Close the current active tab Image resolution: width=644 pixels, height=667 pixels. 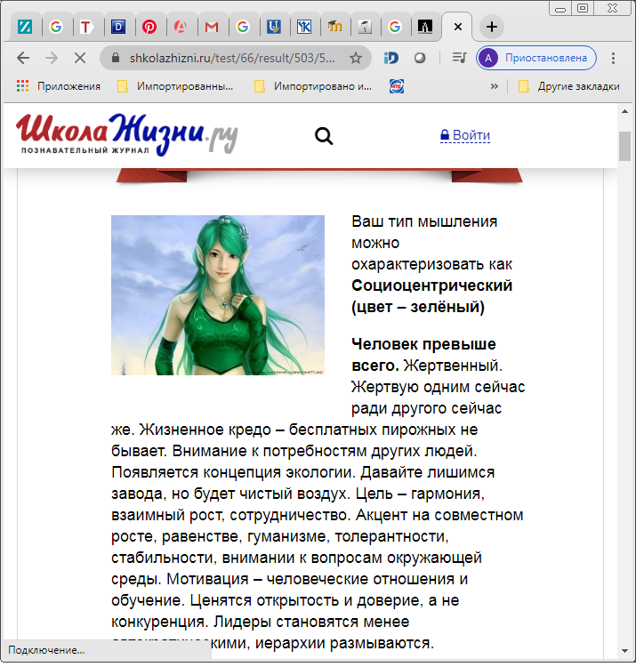point(458,27)
